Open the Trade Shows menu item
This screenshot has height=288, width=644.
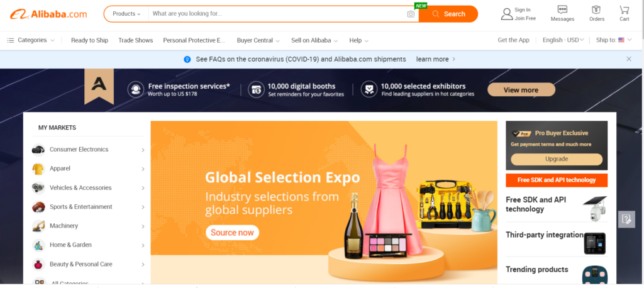(x=136, y=40)
